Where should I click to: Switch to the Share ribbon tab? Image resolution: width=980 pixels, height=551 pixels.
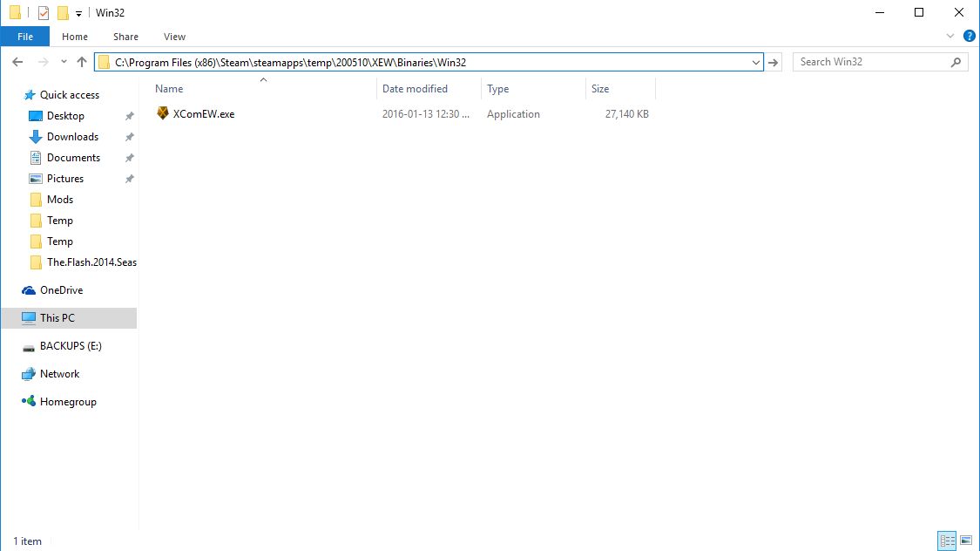pos(125,37)
